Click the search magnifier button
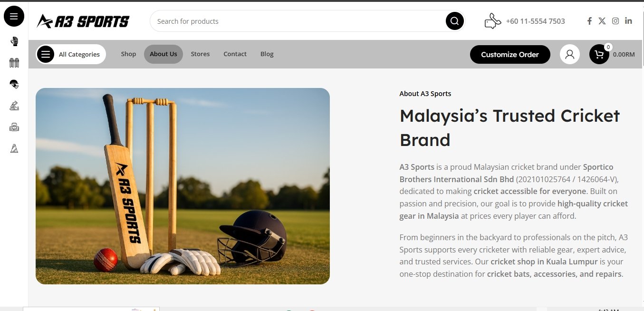The height and width of the screenshot is (311, 644). (x=454, y=21)
